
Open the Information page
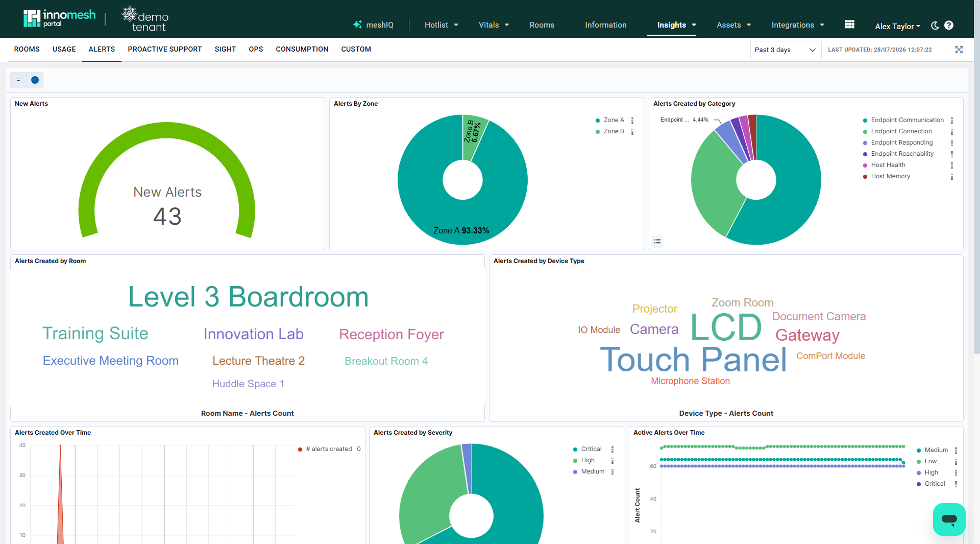pos(606,25)
